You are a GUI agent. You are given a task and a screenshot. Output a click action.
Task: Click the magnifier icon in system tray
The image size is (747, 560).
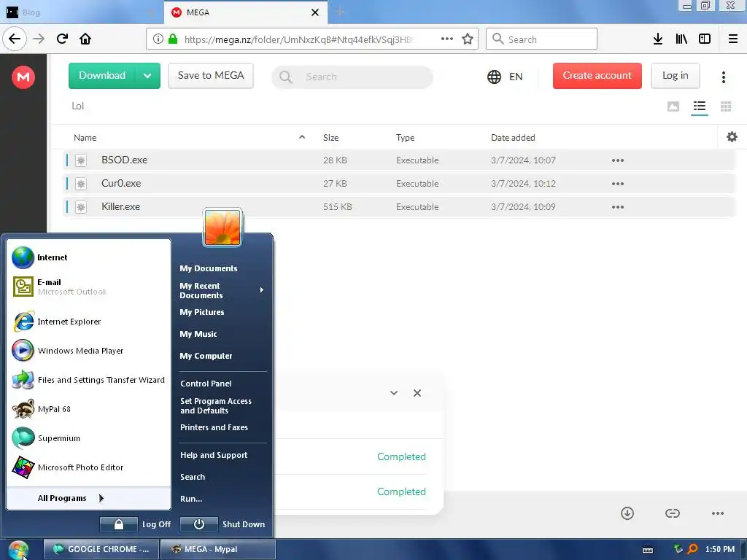click(693, 550)
